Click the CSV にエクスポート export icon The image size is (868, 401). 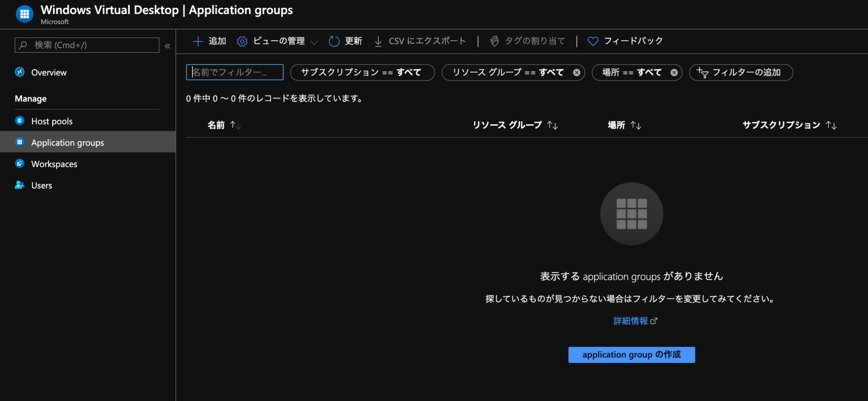click(x=378, y=41)
